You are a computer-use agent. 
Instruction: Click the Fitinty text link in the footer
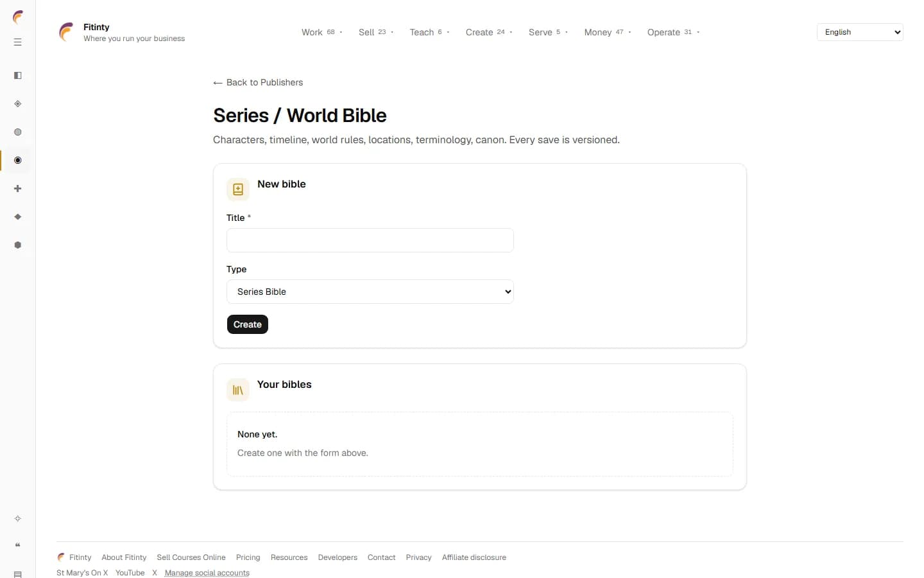(x=80, y=557)
